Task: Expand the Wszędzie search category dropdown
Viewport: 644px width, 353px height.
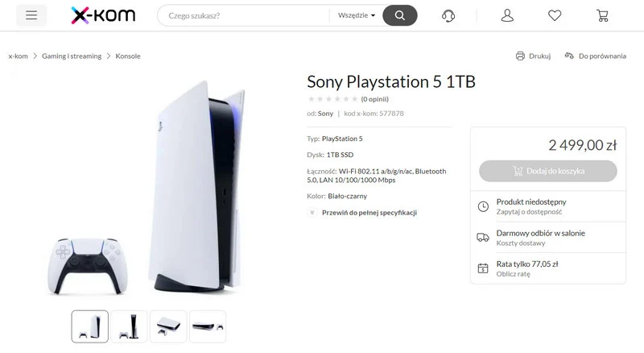Action: (357, 15)
